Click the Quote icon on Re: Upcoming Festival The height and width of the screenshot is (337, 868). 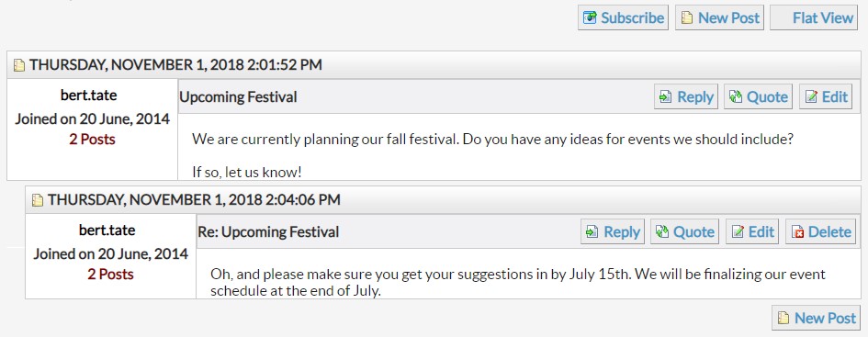(x=662, y=232)
